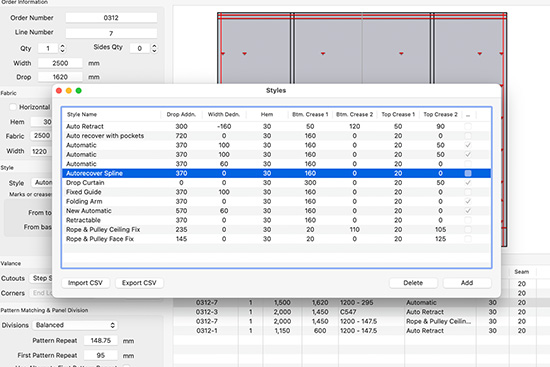Toggle checkbox in Drop Curtain row
This screenshot has width=550, height=367.
468,183
